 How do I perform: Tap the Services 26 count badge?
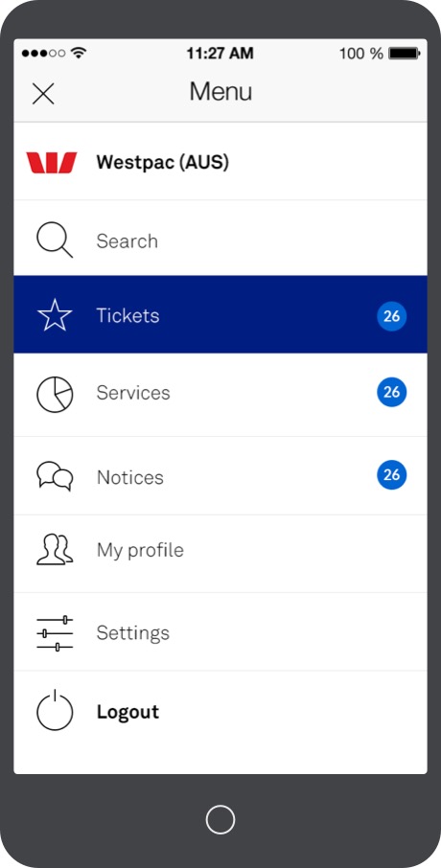392,392
